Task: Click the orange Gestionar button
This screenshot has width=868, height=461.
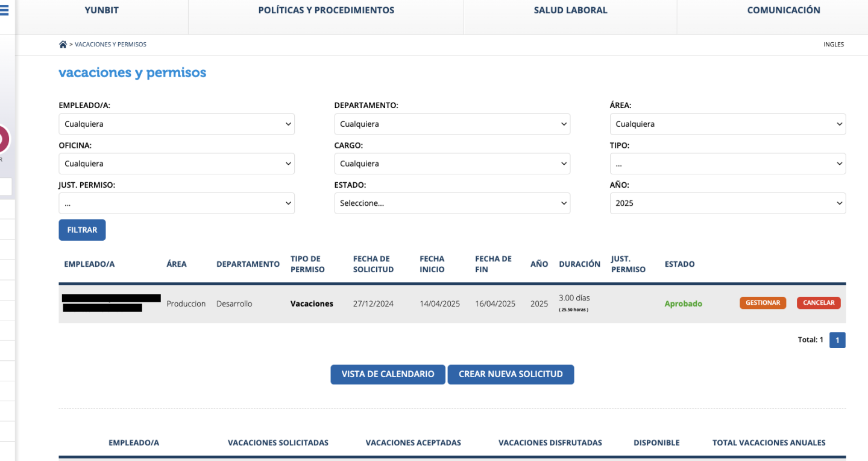Action: [x=763, y=303]
